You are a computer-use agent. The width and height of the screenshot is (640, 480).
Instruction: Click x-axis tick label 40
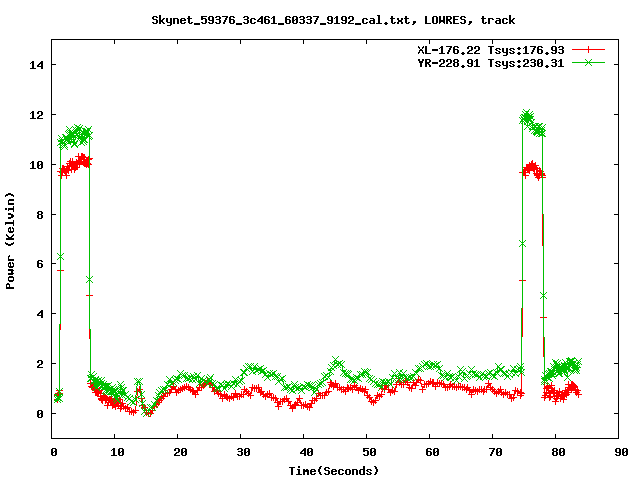click(x=306, y=452)
